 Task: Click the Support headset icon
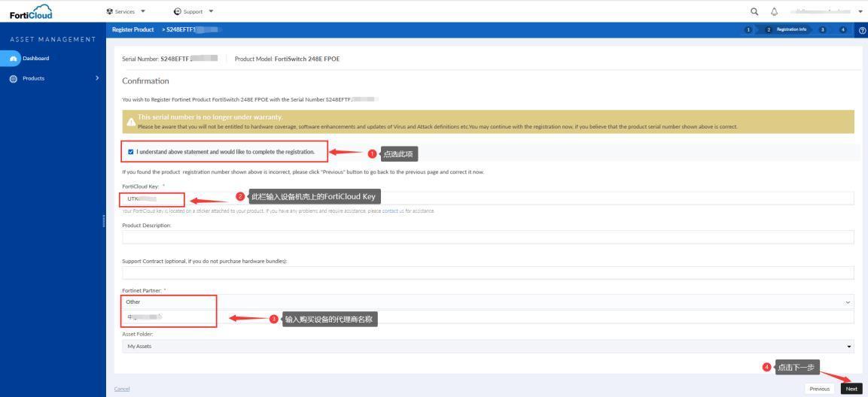177,11
